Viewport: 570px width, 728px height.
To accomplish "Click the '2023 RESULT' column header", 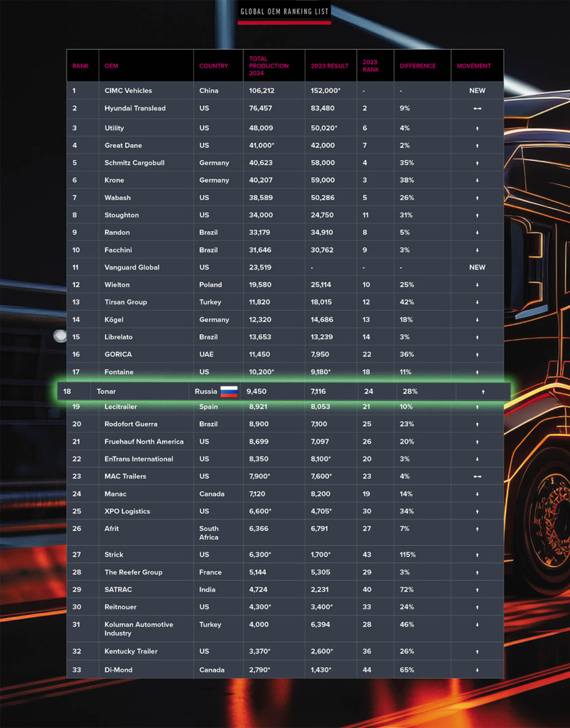I will pos(330,66).
